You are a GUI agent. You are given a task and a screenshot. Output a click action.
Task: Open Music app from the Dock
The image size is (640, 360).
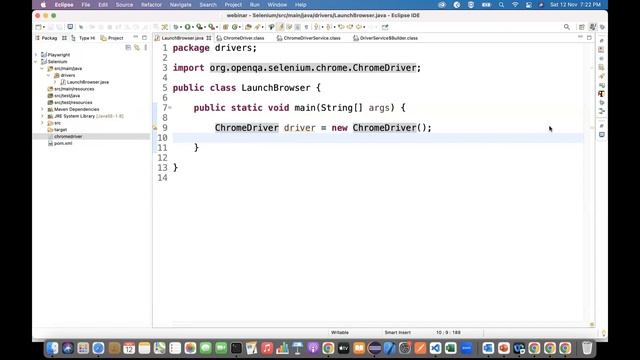(267, 348)
